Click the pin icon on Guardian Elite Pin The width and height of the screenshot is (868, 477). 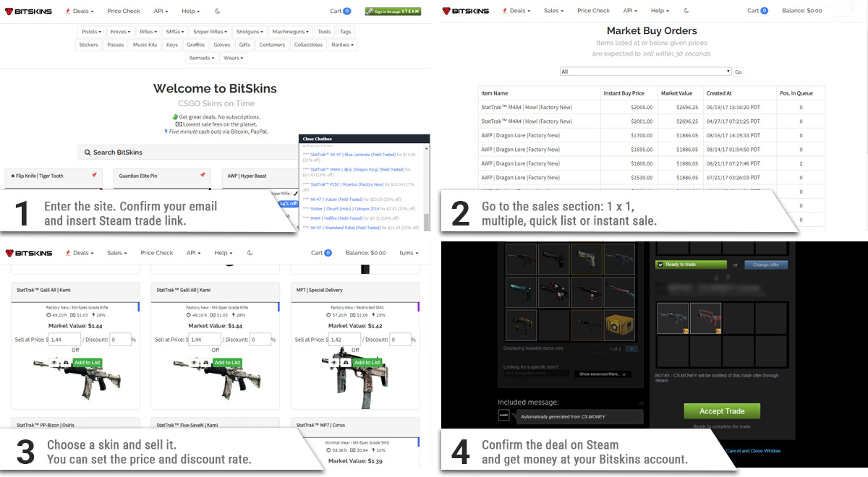(x=203, y=176)
